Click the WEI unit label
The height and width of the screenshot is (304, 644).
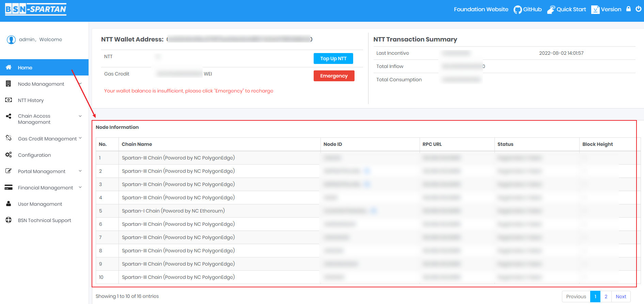(208, 74)
